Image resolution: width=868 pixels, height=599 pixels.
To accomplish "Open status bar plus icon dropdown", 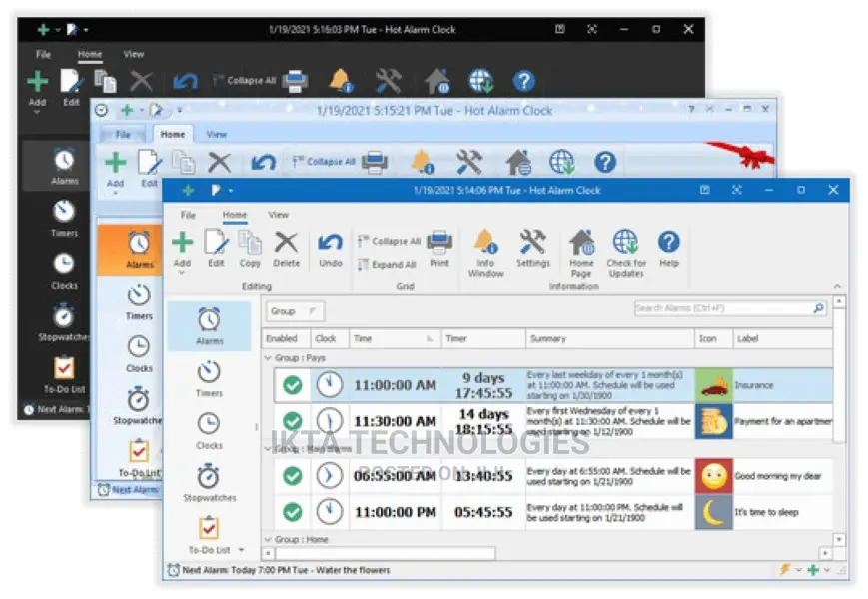I will (x=827, y=570).
